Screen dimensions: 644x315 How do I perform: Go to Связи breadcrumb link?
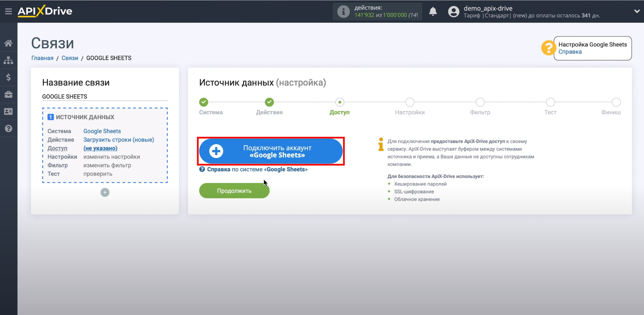pos(70,58)
